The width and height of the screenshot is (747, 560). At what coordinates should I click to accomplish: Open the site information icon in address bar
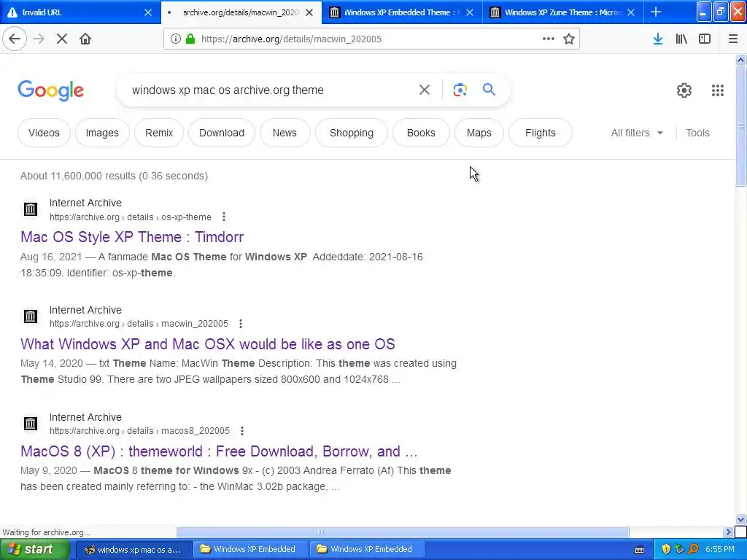pos(175,39)
